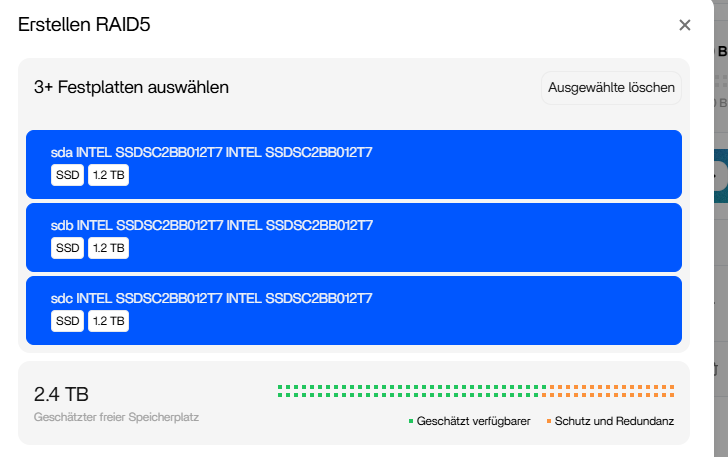The height and width of the screenshot is (457, 728).
Task: Click the 2.4 TB estimated capacity value
Action: (x=61, y=394)
